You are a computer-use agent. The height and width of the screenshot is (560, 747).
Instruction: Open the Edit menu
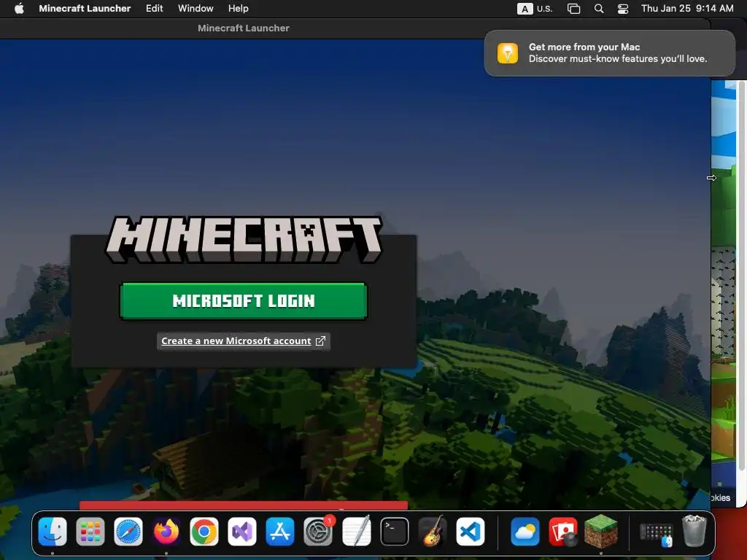[155, 9]
